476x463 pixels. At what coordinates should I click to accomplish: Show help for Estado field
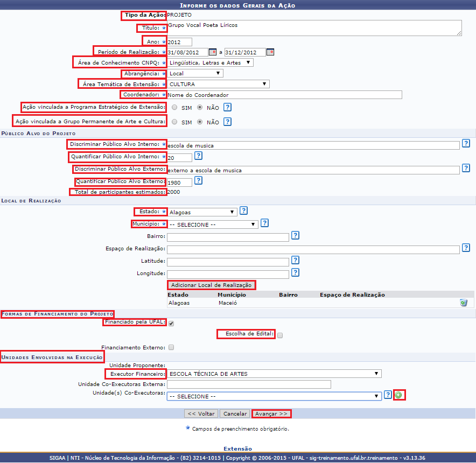(243, 211)
